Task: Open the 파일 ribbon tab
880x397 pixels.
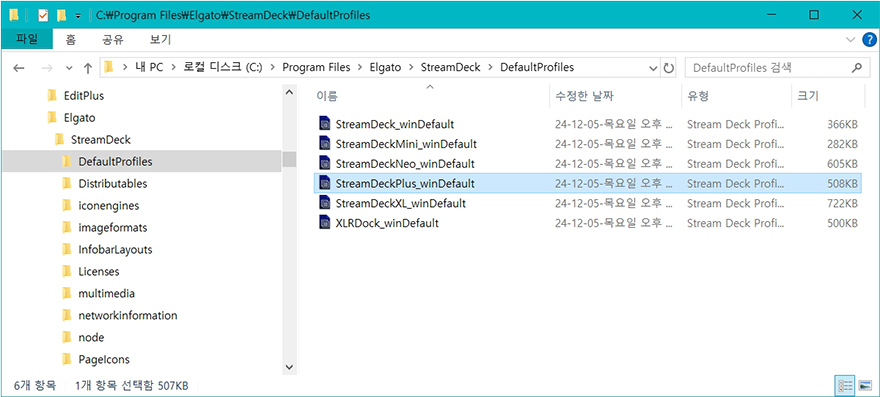Action: [26, 40]
